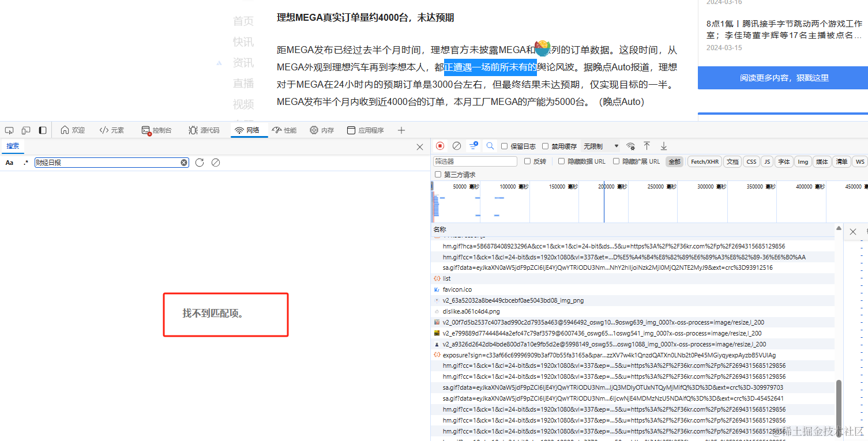Open network conditions wifi-gear icon

click(630, 146)
